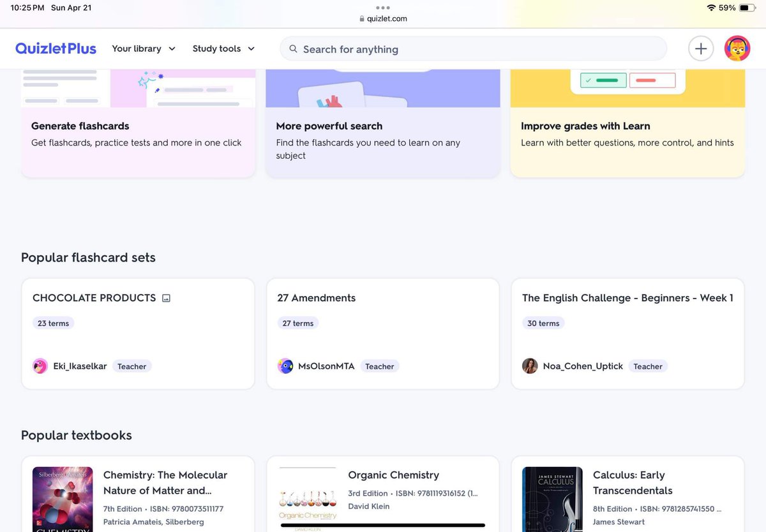The height and width of the screenshot is (532, 766).
Task: Open the plus create button
Action: click(701, 48)
